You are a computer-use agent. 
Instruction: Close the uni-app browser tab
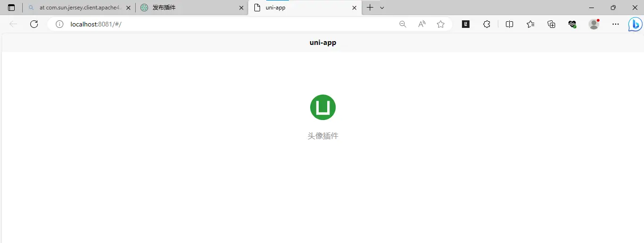354,8
